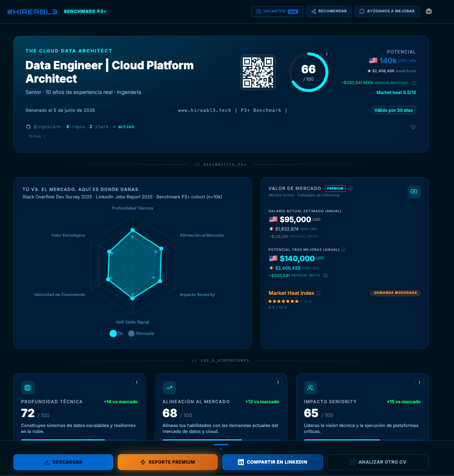Click the Descargar download button

[63, 462]
